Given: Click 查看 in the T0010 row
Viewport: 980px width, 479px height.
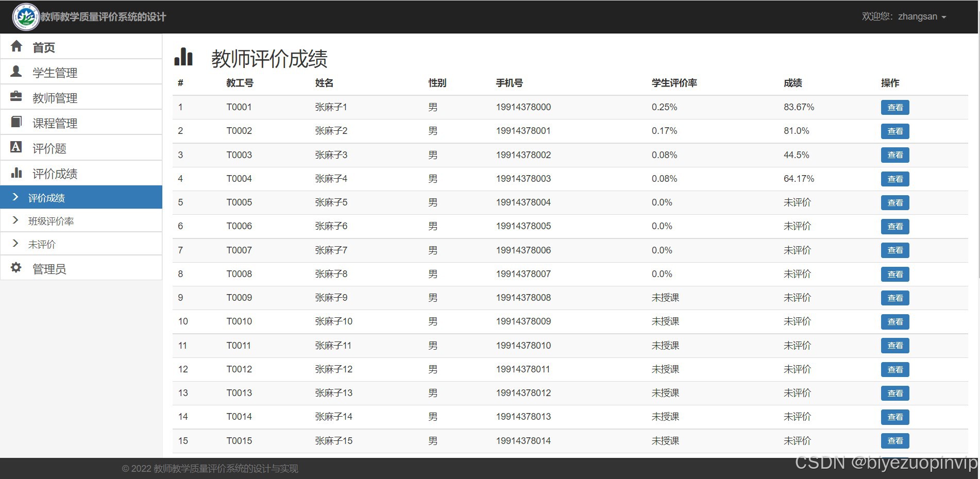Looking at the screenshot, I should [x=895, y=321].
